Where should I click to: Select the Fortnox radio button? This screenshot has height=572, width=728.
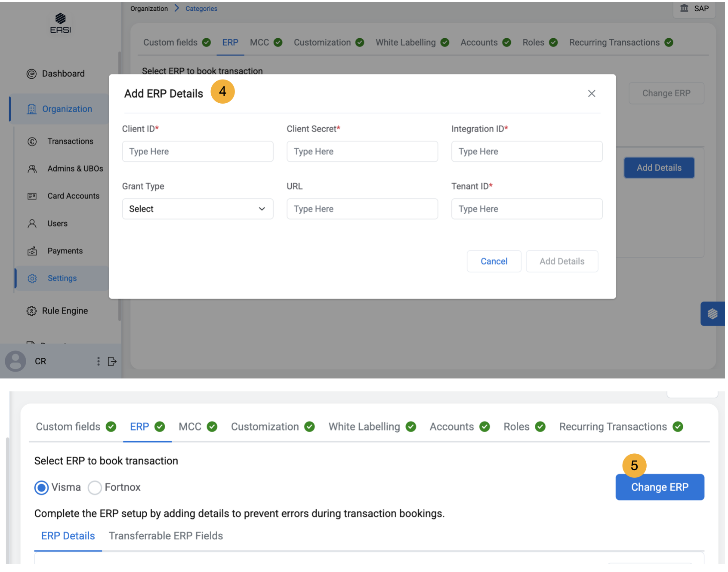(x=95, y=488)
